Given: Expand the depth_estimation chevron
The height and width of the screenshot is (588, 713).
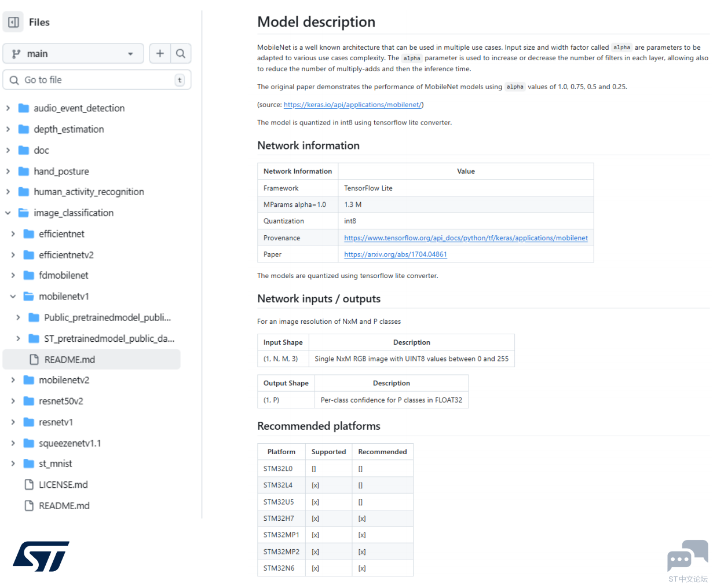Looking at the screenshot, I should [x=8, y=129].
